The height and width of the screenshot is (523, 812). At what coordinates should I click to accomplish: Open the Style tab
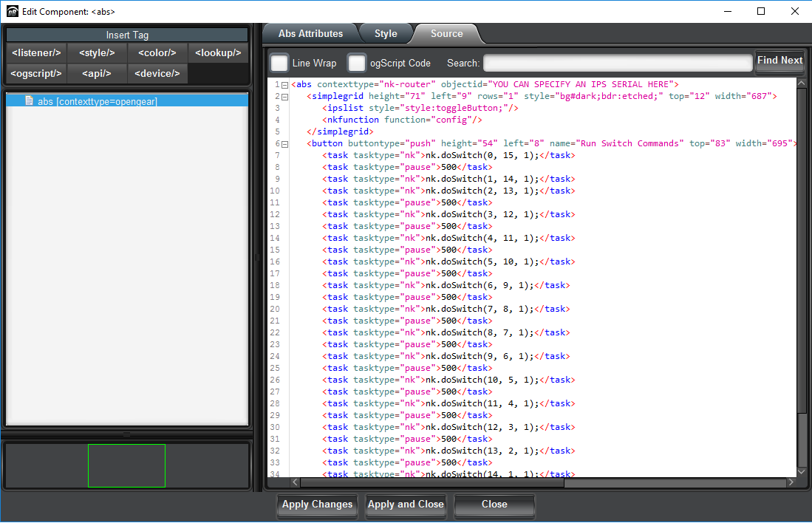click(386, 34)
